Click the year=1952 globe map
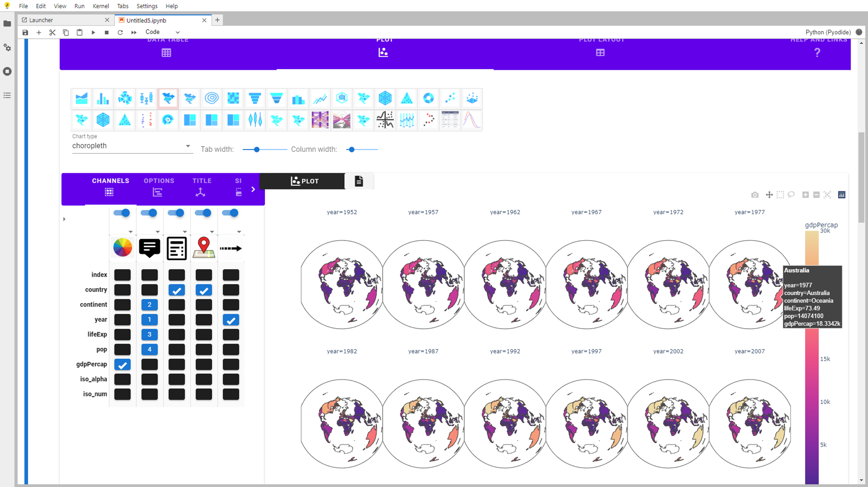Screen dimensions: 868x487 click(342, 284)
